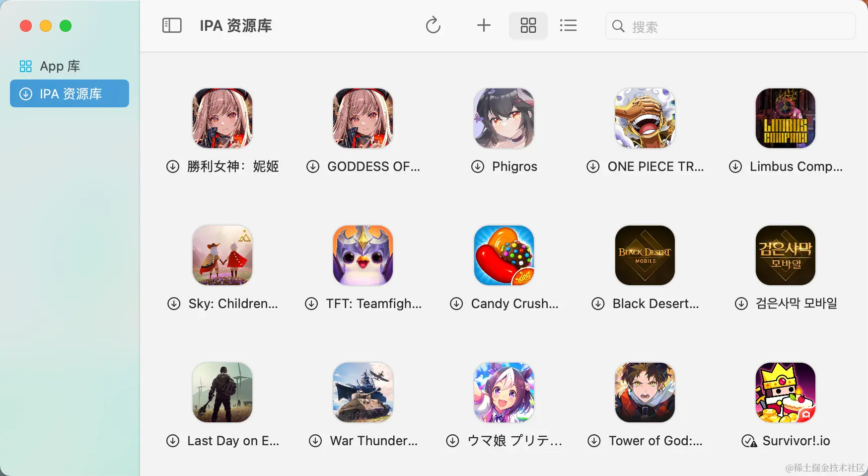Click the search field
Screen dimensions: 868x476
tap(730, 26)
